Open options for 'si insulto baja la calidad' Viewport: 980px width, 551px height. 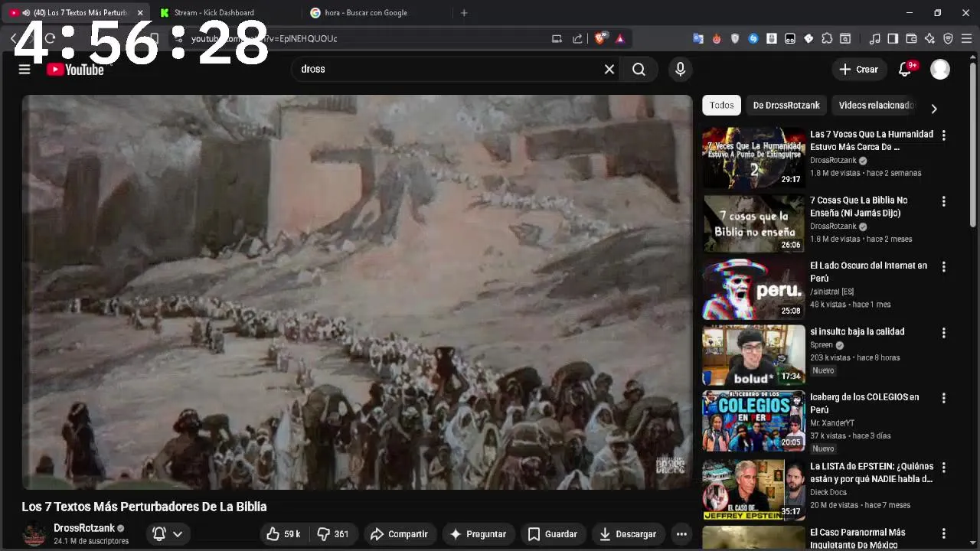[943, 333]
